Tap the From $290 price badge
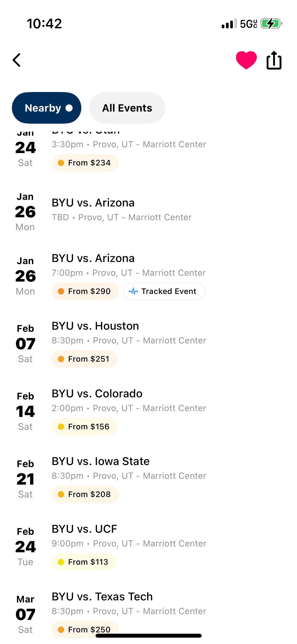This screenshot has height=644, width=297. point(85,291)
